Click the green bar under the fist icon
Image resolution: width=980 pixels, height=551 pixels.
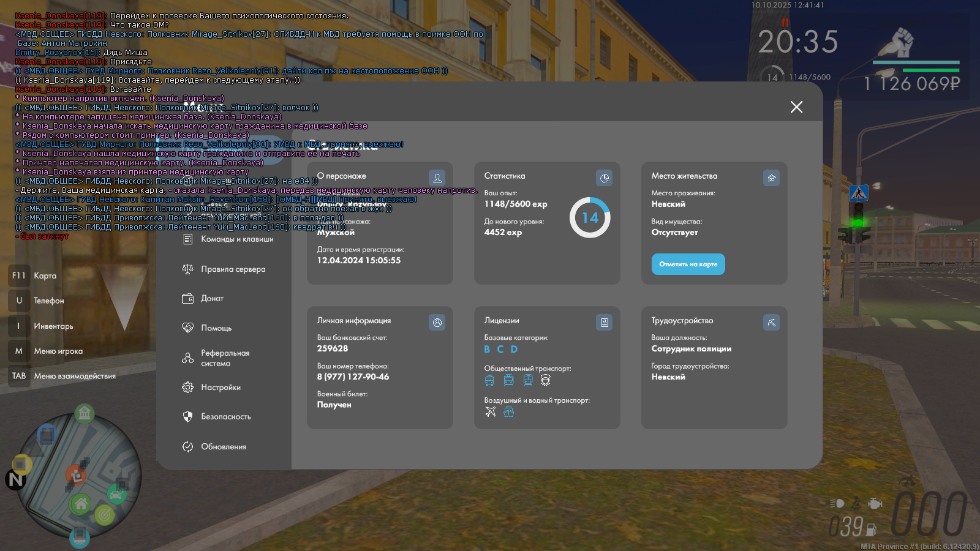[931, 70]
